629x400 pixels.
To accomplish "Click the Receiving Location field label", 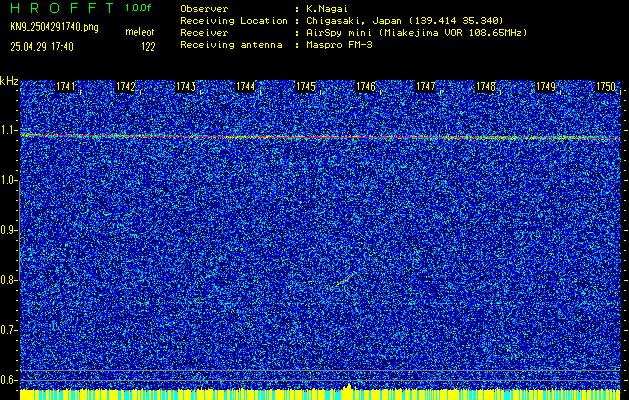I will click(234, 21).
